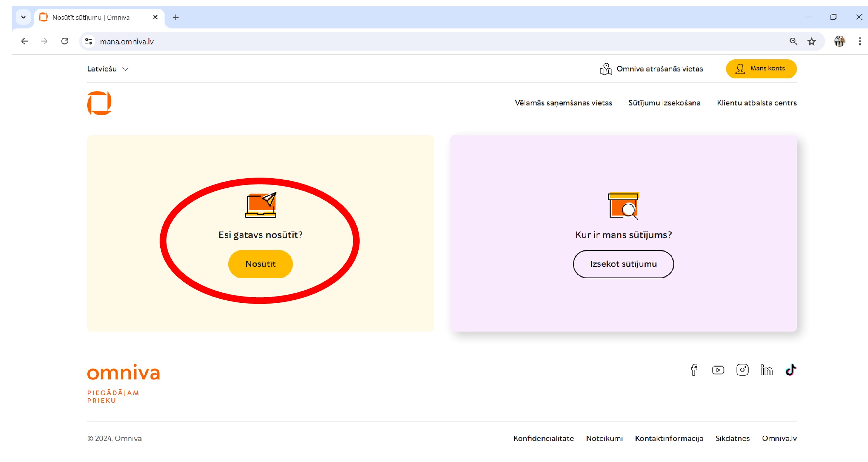868x462 pixels.
Task: Open the YouTube social icon
Action: click(718, 370)
